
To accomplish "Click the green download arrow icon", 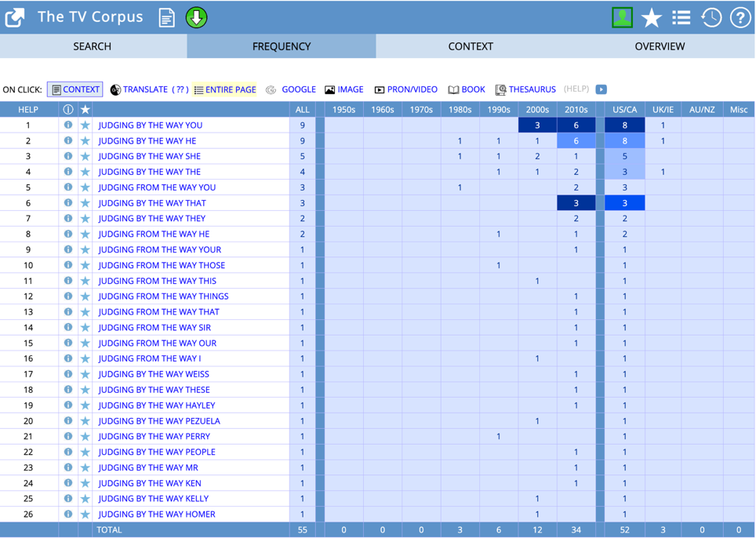I will (197, 18).
